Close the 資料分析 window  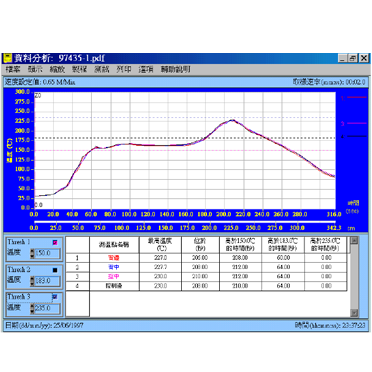point(364,58)
